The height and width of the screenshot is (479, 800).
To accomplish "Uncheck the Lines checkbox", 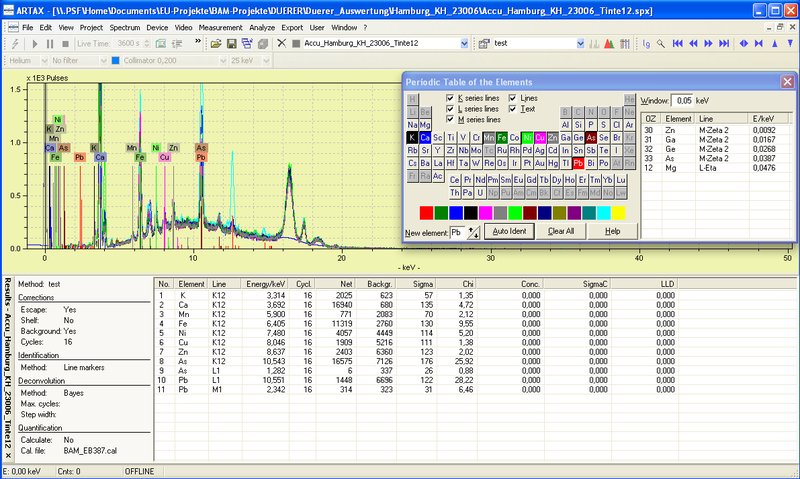I will tap(512, 98).
